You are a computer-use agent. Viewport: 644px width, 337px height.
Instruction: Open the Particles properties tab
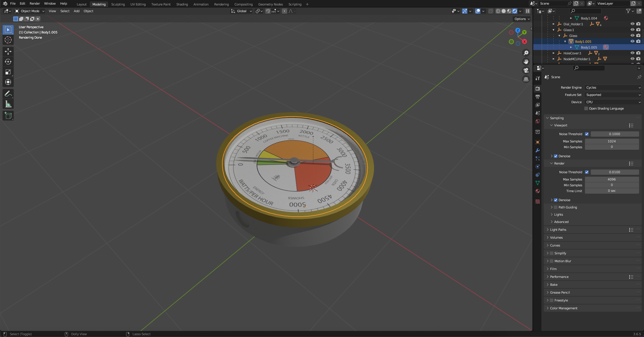coord(538,158)
